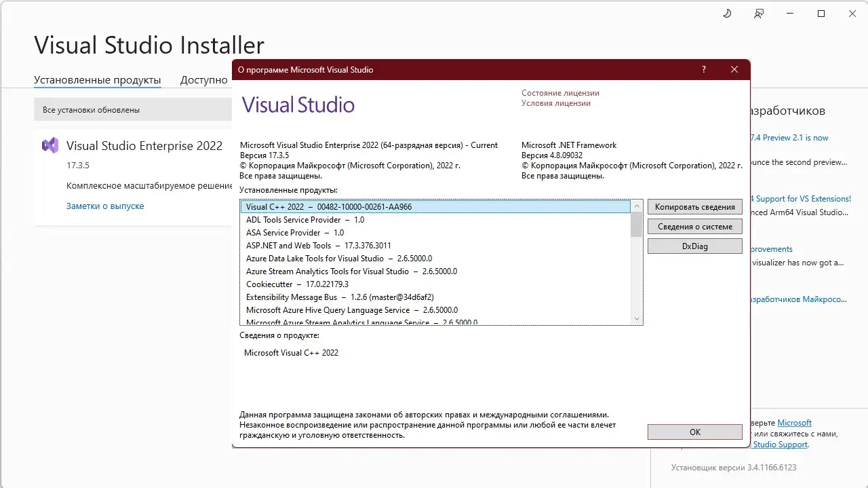
Task: Switch to the Установленные продукты tab
Action: [98, 80]
